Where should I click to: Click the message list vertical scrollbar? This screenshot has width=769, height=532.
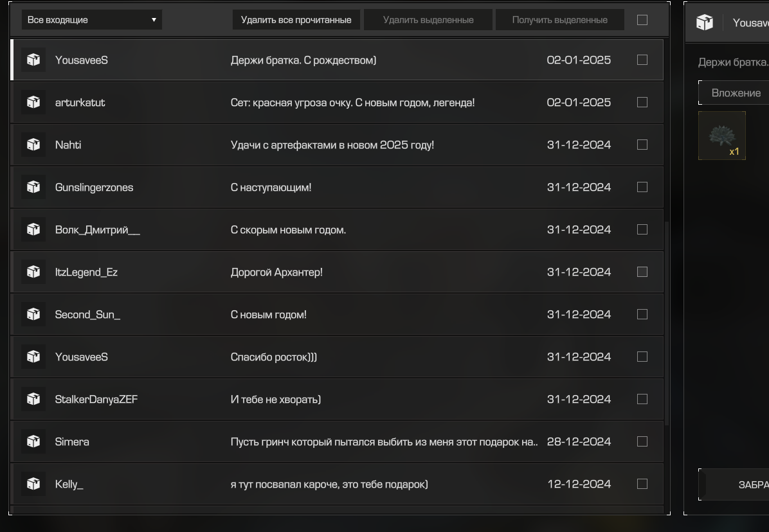pyautogui.click(x=666, y=321)
